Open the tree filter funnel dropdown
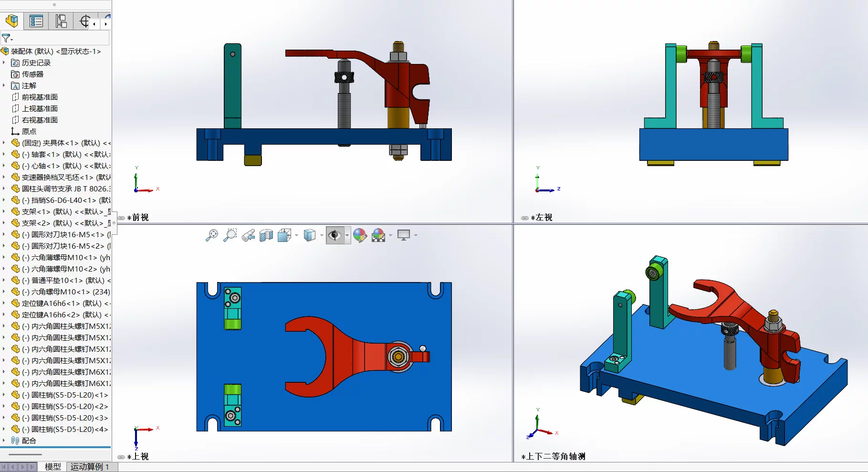 [x=7, y=38]
